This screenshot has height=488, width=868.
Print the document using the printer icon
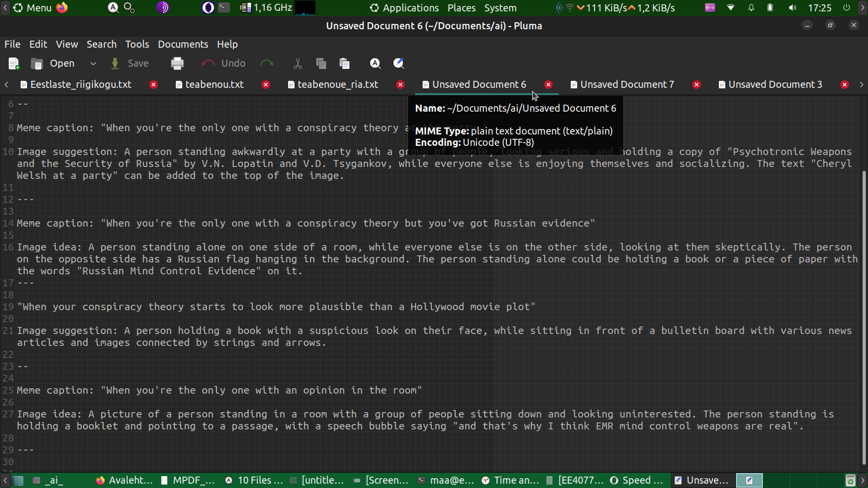[177, 63]
